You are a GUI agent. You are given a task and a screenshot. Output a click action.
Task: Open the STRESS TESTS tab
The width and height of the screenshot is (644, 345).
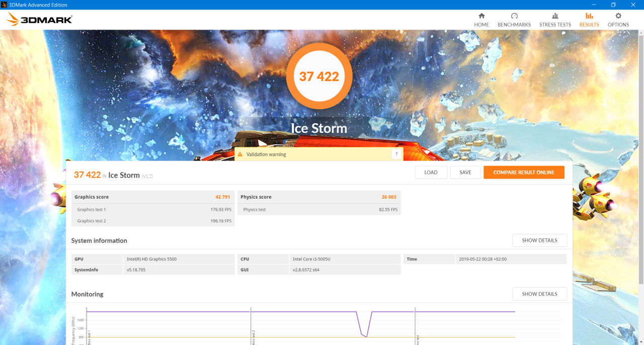pos(555,20)
